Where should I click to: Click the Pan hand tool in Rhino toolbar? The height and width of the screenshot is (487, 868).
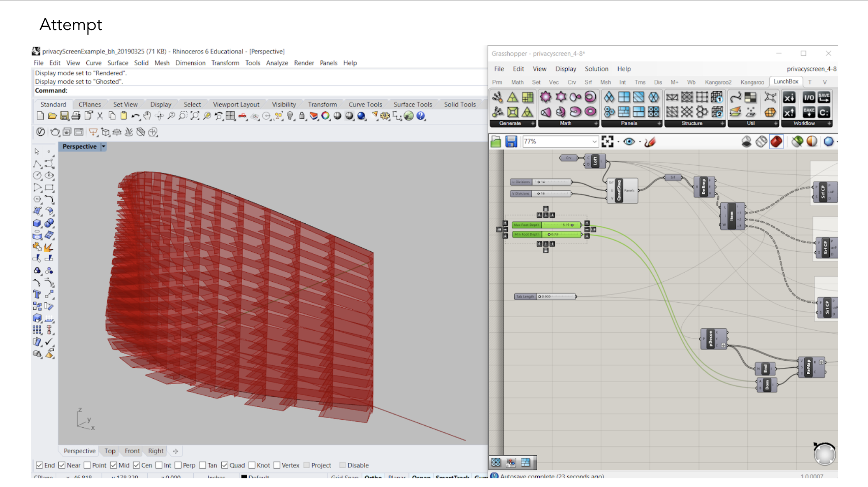coord(147,116)
